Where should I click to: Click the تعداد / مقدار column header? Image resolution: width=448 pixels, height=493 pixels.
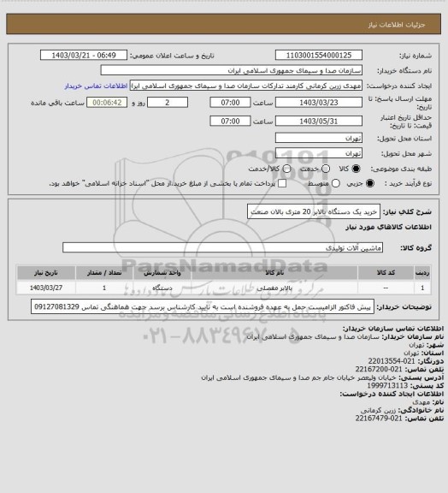pyautogui.click(x=104, y=272)
